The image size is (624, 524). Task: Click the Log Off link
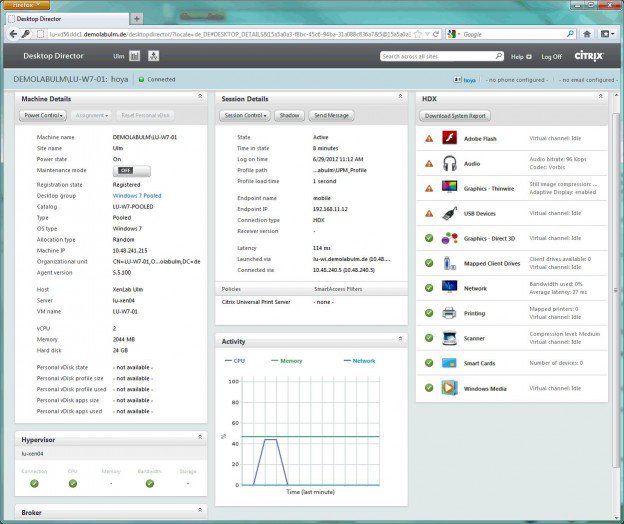tap(552, 56)
